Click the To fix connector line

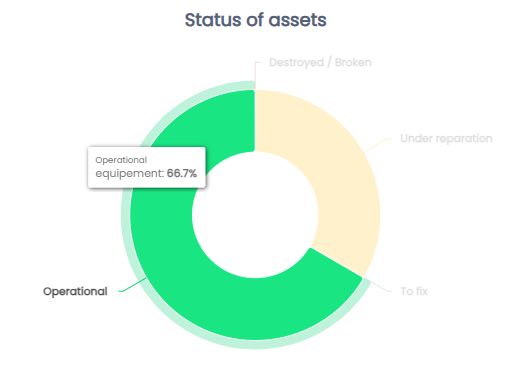coord(378,284)
